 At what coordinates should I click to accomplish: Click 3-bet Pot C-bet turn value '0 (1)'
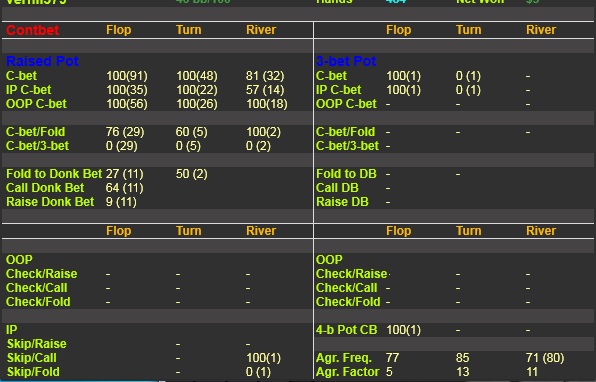pyautogui.click(x=468, y=76)
